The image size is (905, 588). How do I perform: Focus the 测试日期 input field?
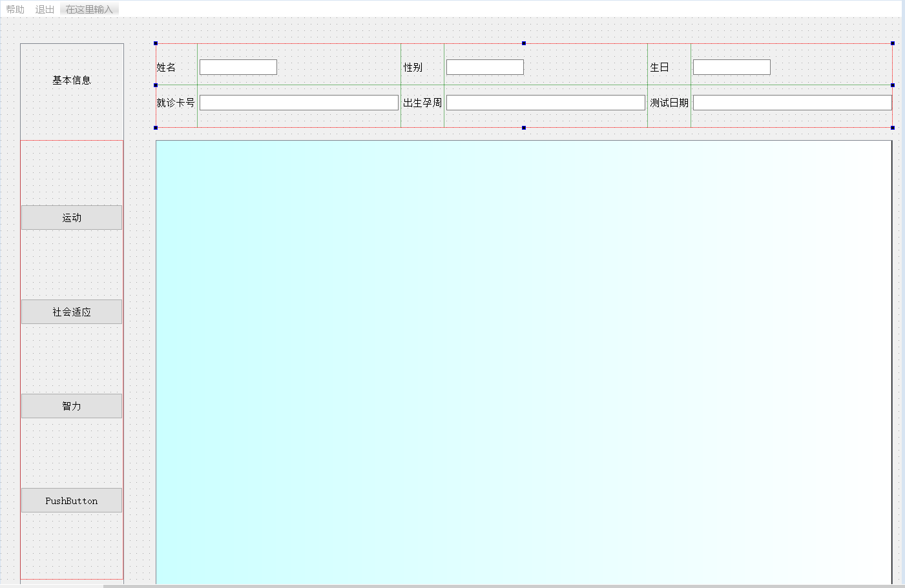click(793, 103)
